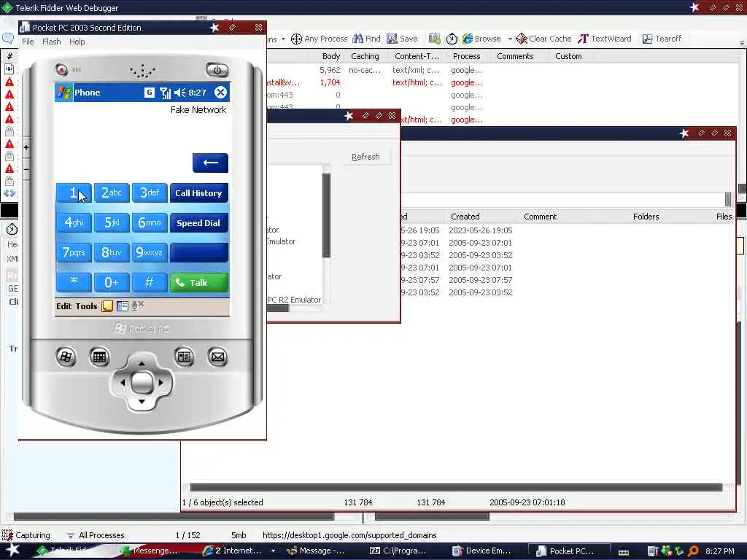The width and height of the screenshot is (747, 560).
Task: Push the device side volume plus button
Action: coord(26,147)
